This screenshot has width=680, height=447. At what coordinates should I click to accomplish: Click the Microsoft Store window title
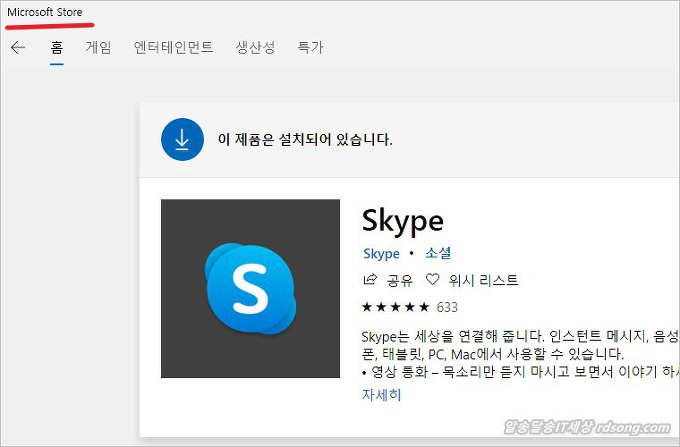(45, 12)
